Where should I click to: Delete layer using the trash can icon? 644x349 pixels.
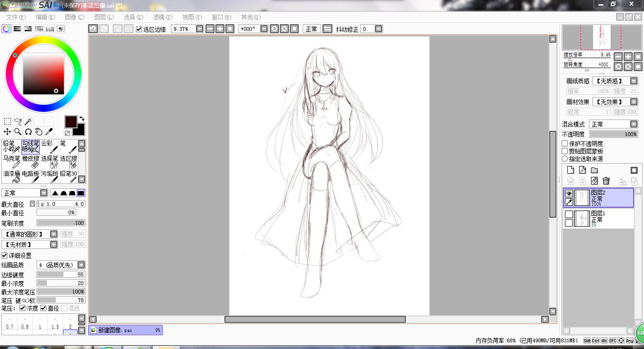tap(606, 181)
